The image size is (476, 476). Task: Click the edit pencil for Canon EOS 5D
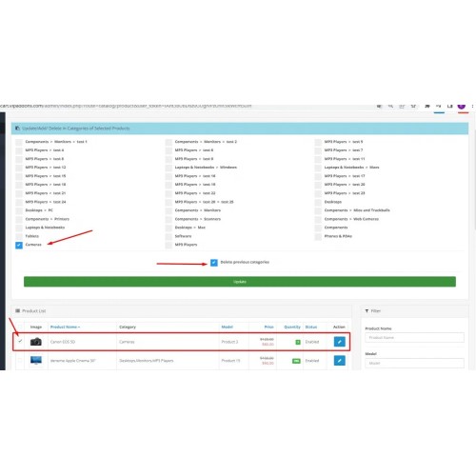coord(339,342)
